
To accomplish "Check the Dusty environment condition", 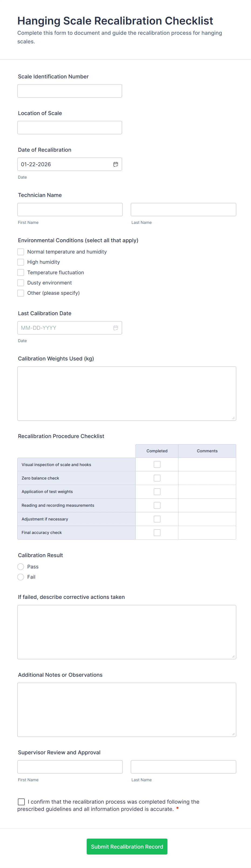I will tap(21, 283).
